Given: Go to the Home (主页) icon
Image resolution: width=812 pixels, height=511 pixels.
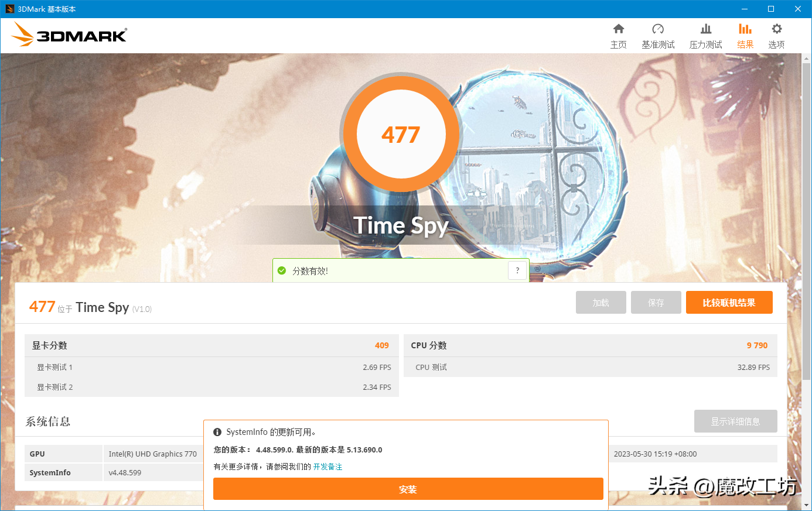Looking at the screenshot, I should point(618,29).
